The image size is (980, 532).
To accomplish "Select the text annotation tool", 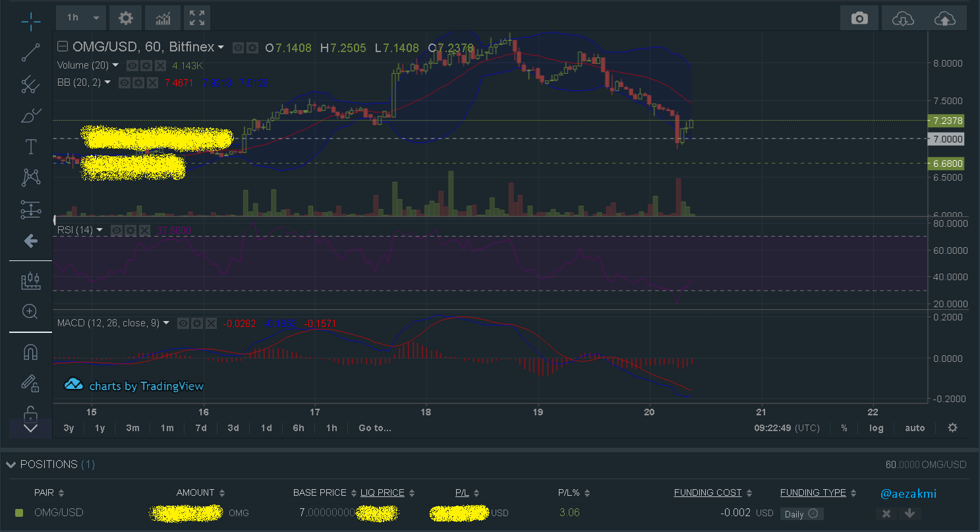I will [x=30, y=146].
